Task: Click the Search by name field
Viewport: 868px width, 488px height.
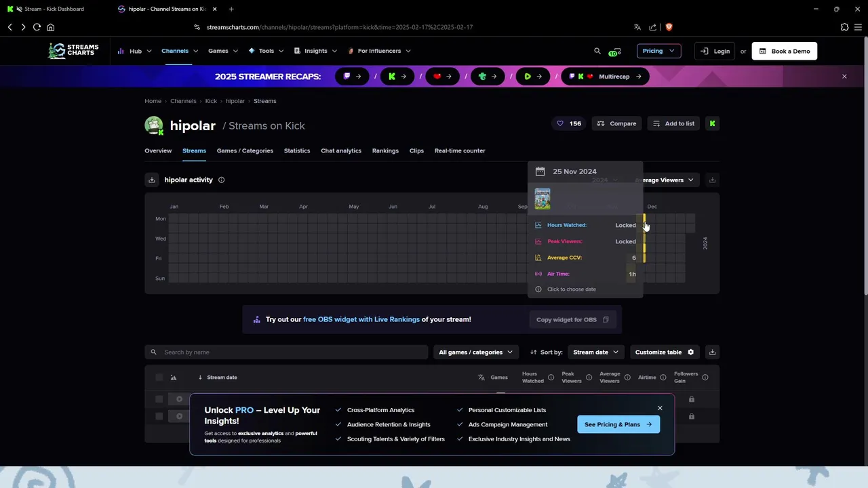Action: pyautogui.click(x=286, y=352)
